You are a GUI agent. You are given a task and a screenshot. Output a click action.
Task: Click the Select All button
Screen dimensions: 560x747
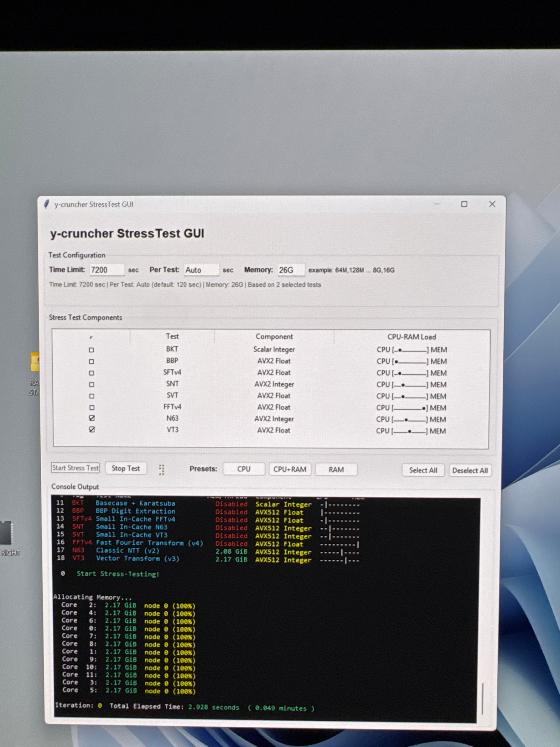pos(423,470)
